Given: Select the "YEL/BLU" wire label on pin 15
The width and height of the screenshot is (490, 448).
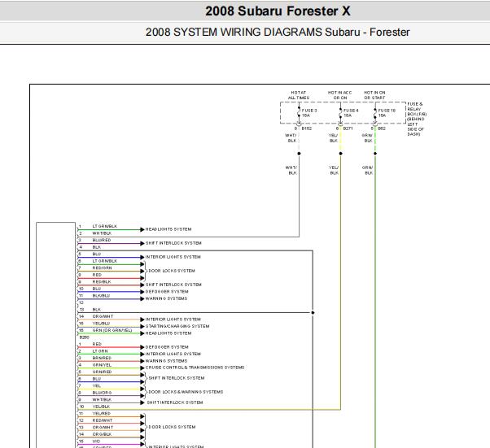Looking at the screenshot, I should point(101,324).
